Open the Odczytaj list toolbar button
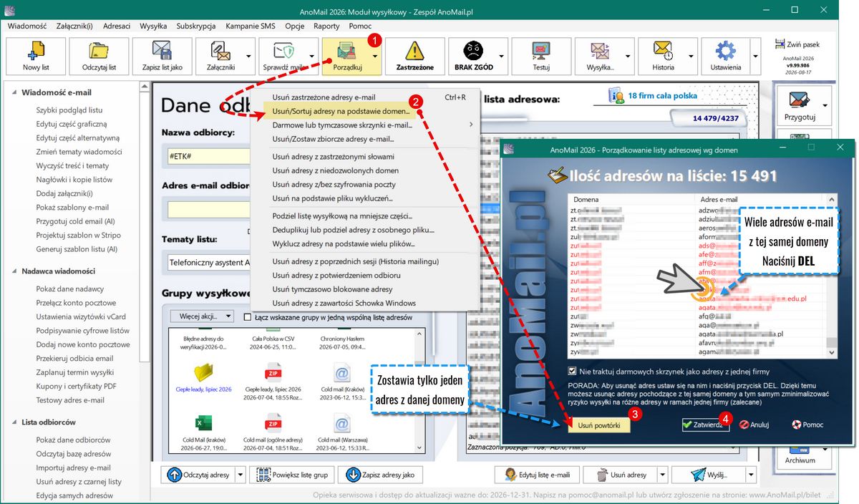Viewport: 859px width, 504px height. pos(99,56)
